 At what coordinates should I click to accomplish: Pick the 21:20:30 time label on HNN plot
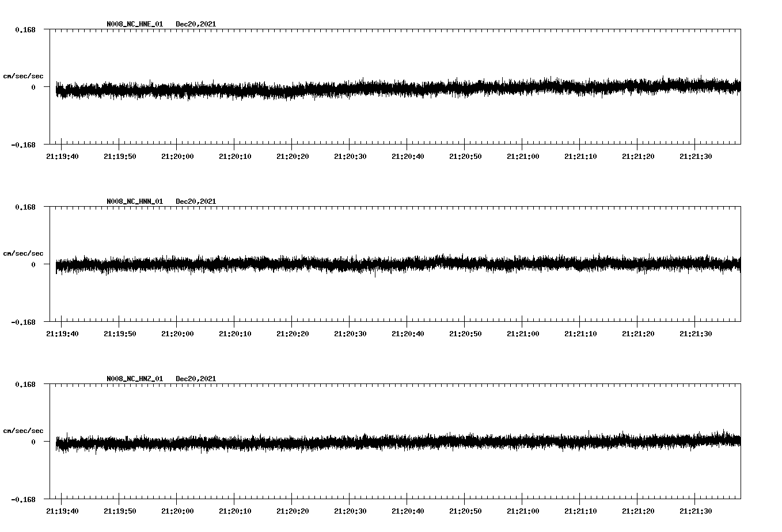point(350,334)
